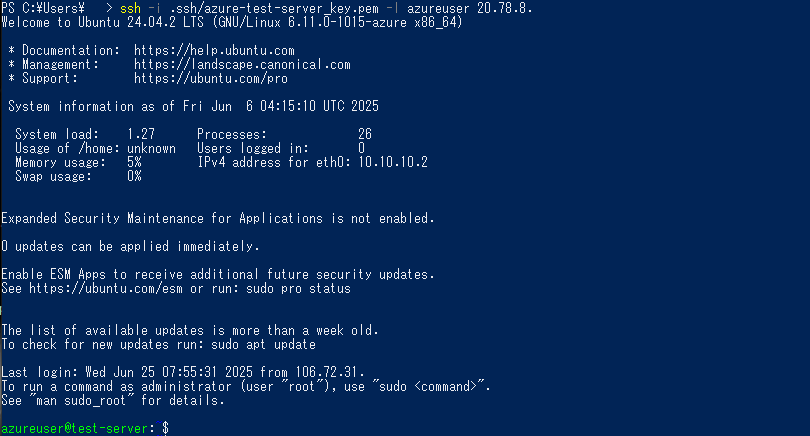This screenshot has width=810, height=436.
Task: Click the 'sudo apt update' command text
Action: pyautogui.click(x=263, y=345)
